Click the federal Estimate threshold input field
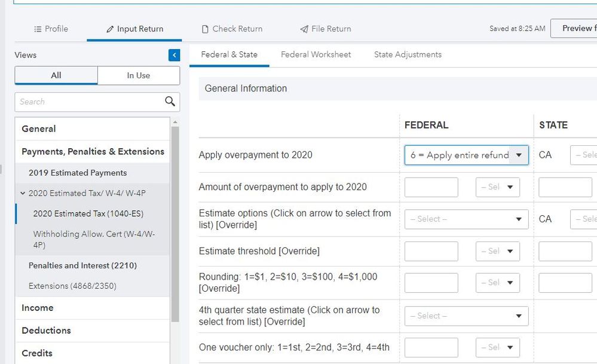 pos(431,251)
